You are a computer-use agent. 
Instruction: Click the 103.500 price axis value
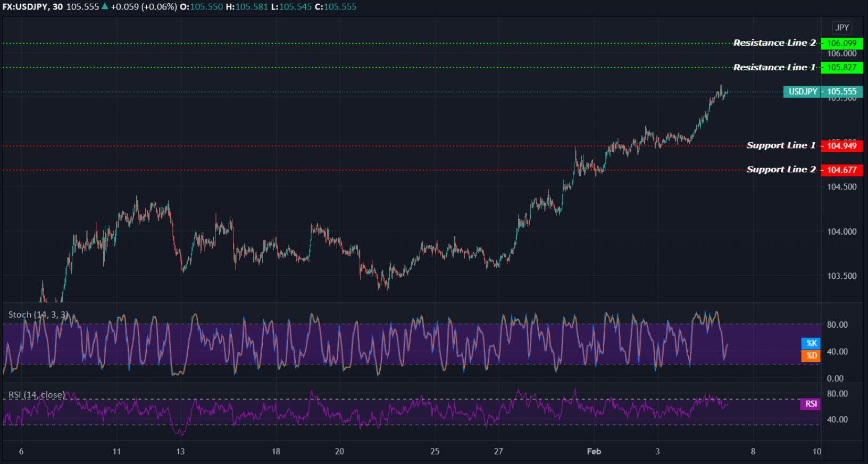click(842, 276)
